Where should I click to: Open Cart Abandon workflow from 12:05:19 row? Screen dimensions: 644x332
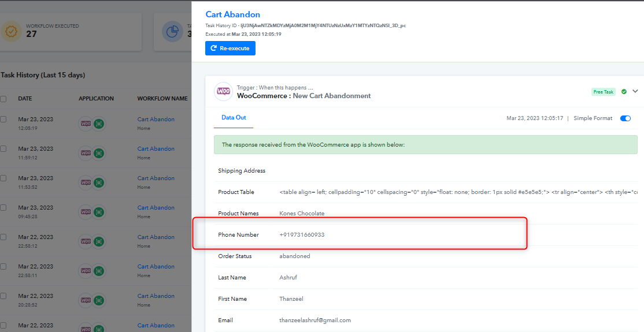pos(156,120)
